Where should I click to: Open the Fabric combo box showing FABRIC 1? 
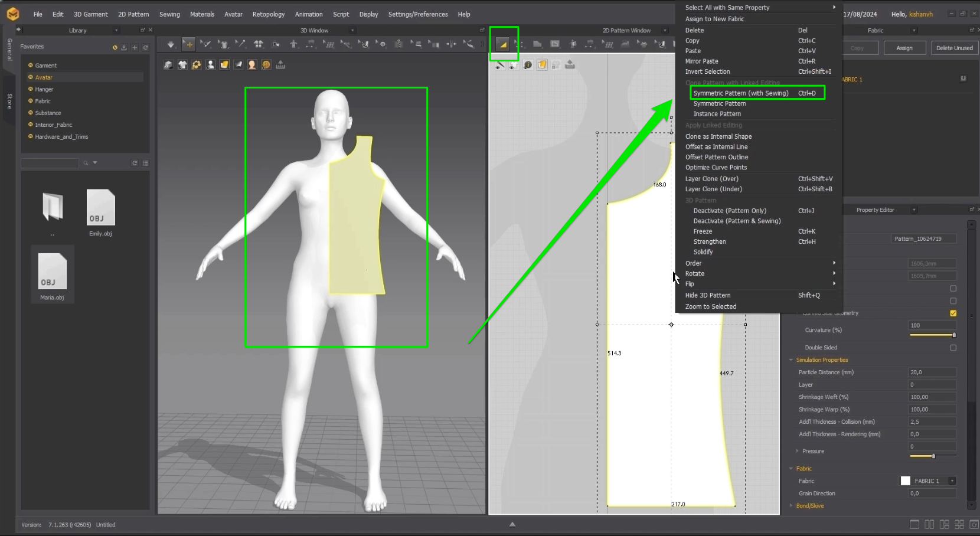[x=927, y=481]
